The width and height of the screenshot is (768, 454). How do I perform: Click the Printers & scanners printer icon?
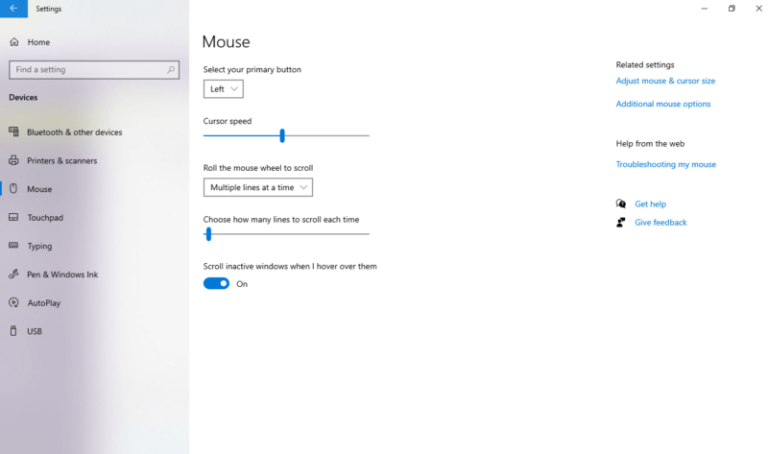tap(14, 160)
